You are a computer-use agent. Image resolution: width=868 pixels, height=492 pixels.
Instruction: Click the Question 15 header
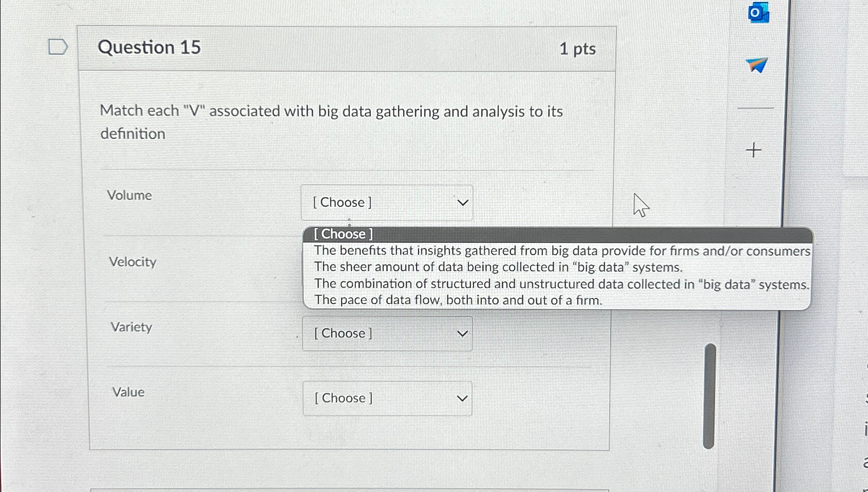click(x=149, y=47)
